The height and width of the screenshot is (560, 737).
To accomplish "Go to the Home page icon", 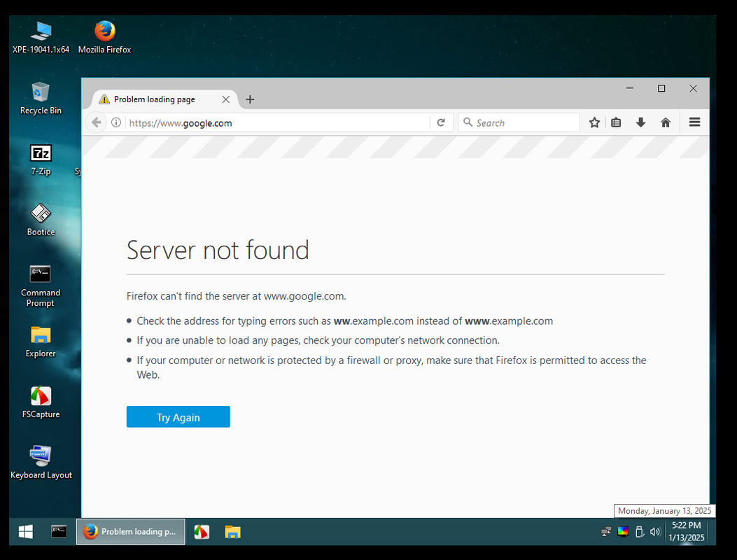I will [x=666, y=122].
